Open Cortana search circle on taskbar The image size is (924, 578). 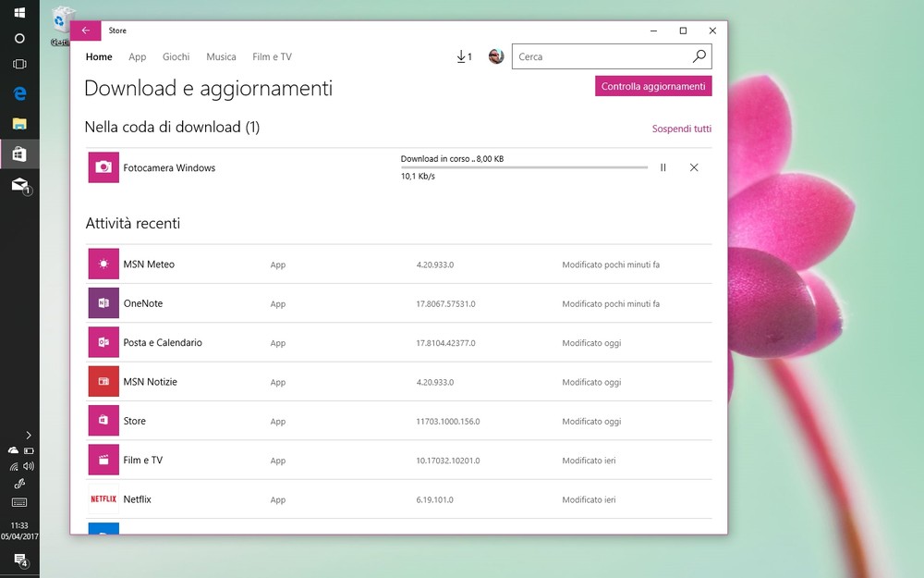(x=19, y=38)
